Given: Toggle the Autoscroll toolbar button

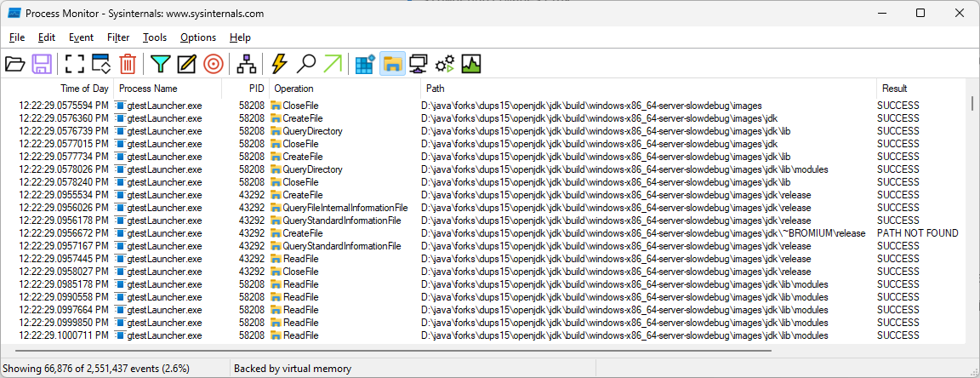Looking at the screenshot, I should pos(101,64).
